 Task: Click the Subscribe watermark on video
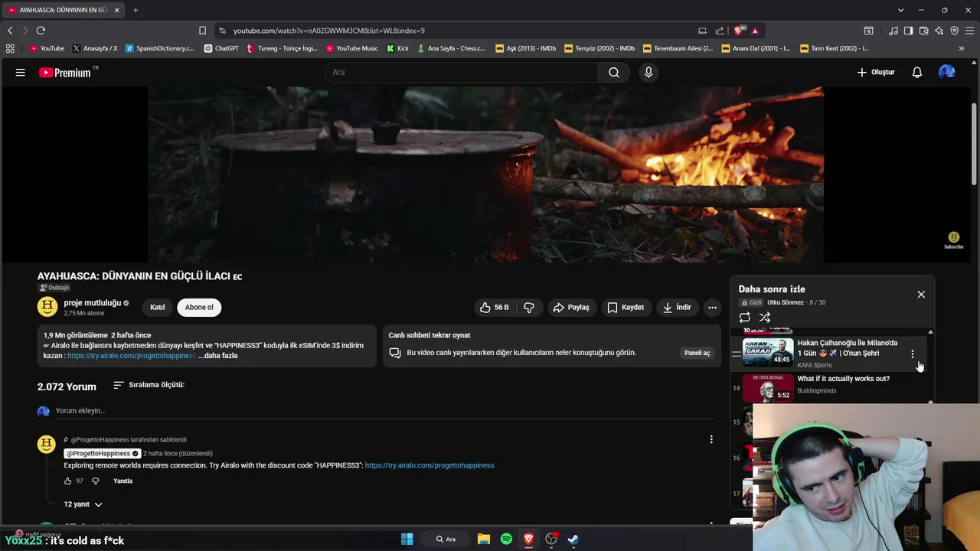click(953, 240)
